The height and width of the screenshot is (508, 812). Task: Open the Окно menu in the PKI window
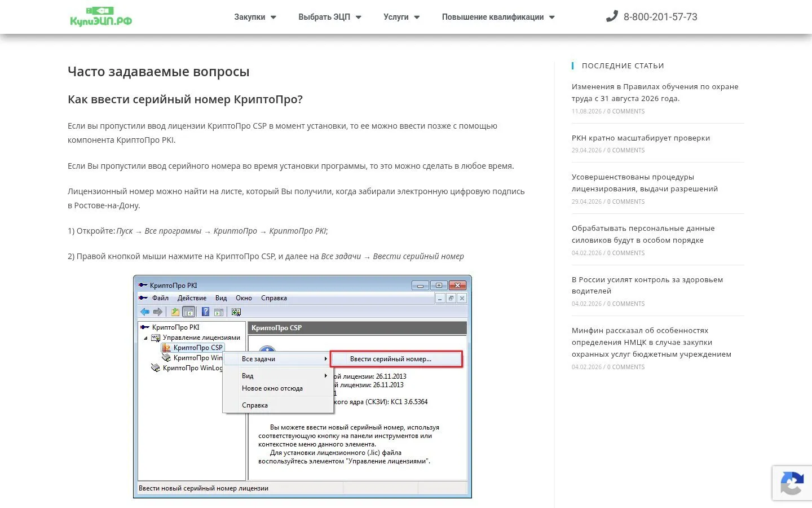244,298
